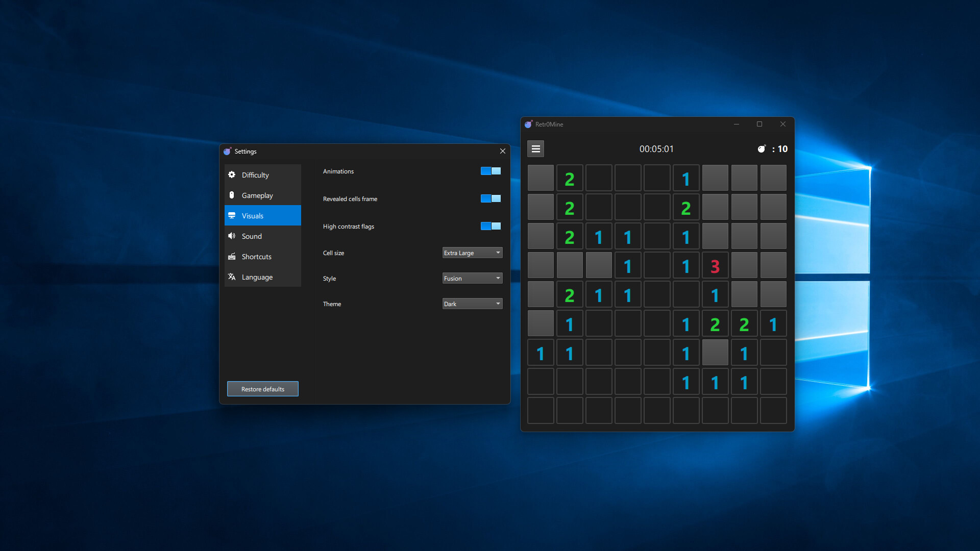Click the bomb icon in the Settings title bar
Viewport: 980px width, 551px height.
click(x=228, y=151)
